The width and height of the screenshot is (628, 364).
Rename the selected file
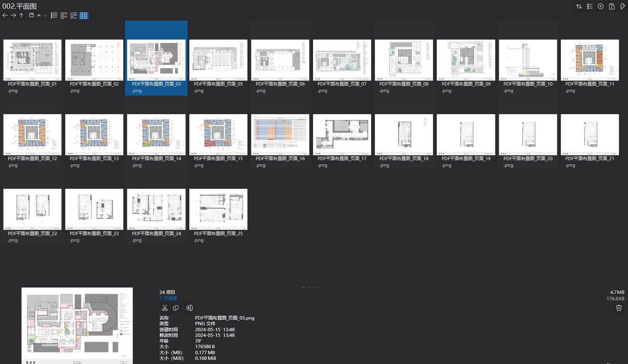click(x=190, y=308)
